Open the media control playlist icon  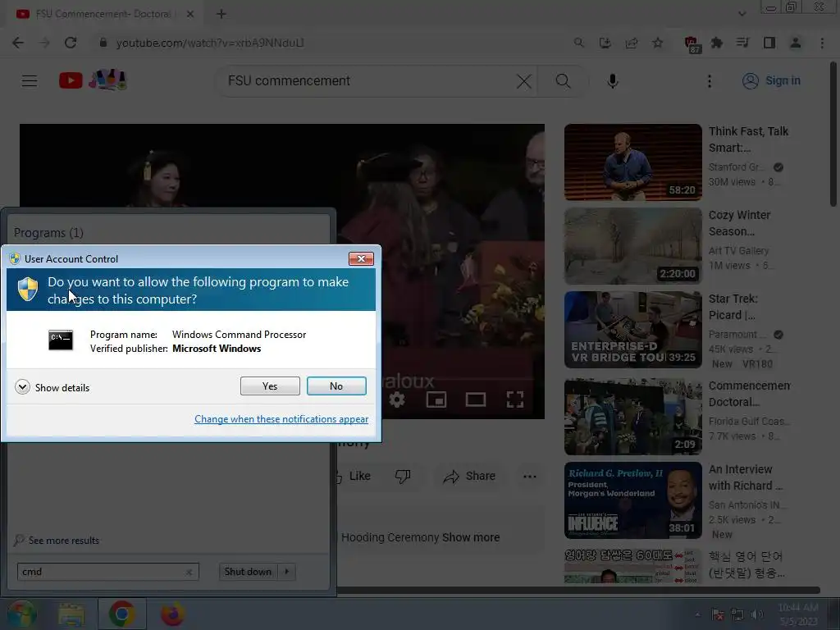[742, 43]
